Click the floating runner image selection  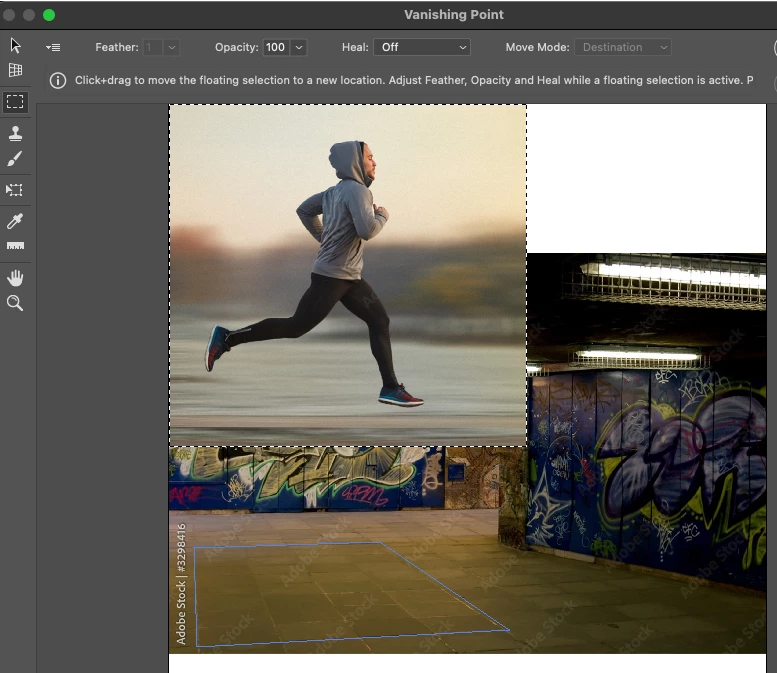(347, 275)
